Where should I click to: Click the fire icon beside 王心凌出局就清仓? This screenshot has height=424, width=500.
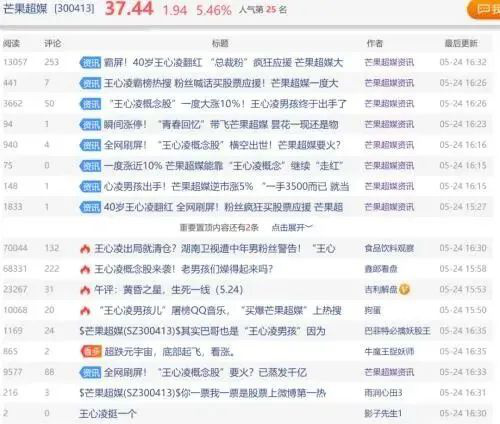click(x=85, y=249)
